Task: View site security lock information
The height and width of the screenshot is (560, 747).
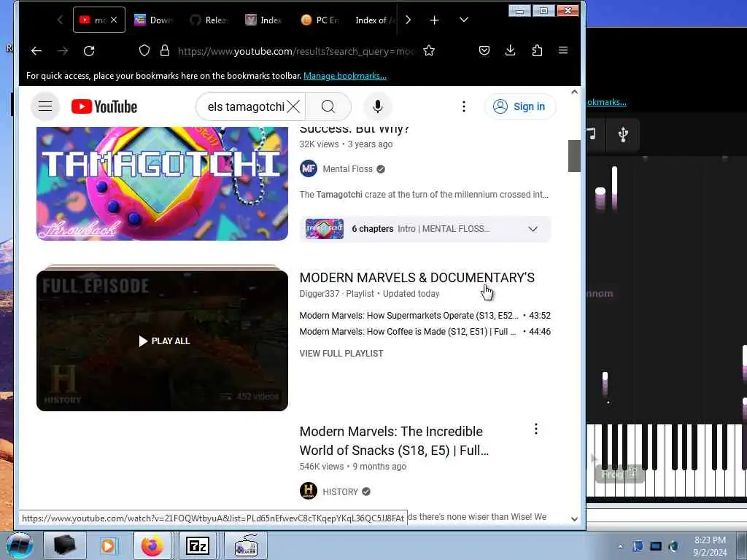Action: (x=164, y=50)
